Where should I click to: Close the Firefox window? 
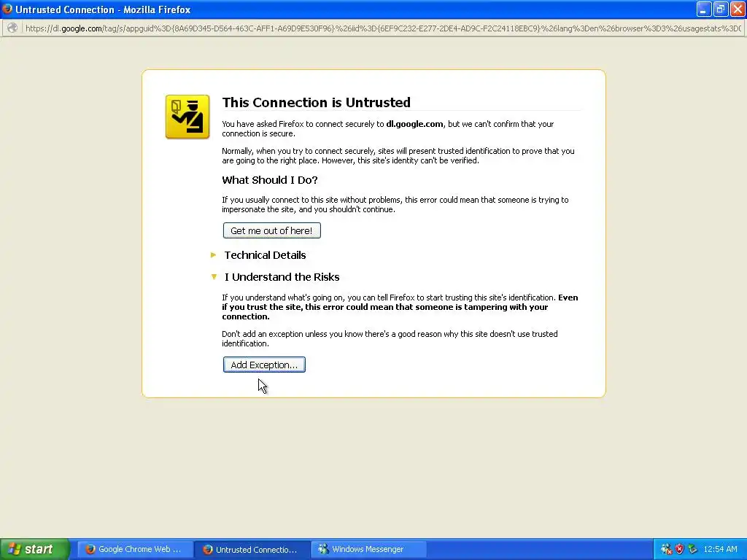(x=737, y=9)
